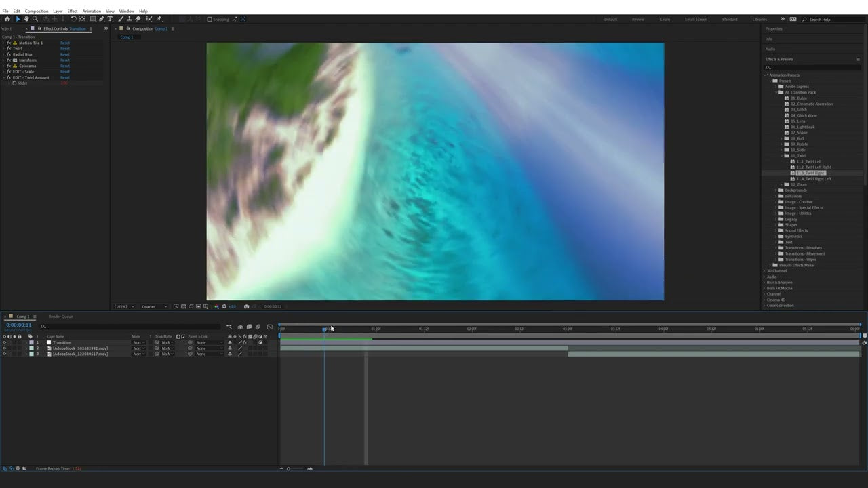Image resolution: width=868 pixels, height=488 pixels.
Task: Expand the Radial Blur effect properties
Action: [x=4, y=54]
